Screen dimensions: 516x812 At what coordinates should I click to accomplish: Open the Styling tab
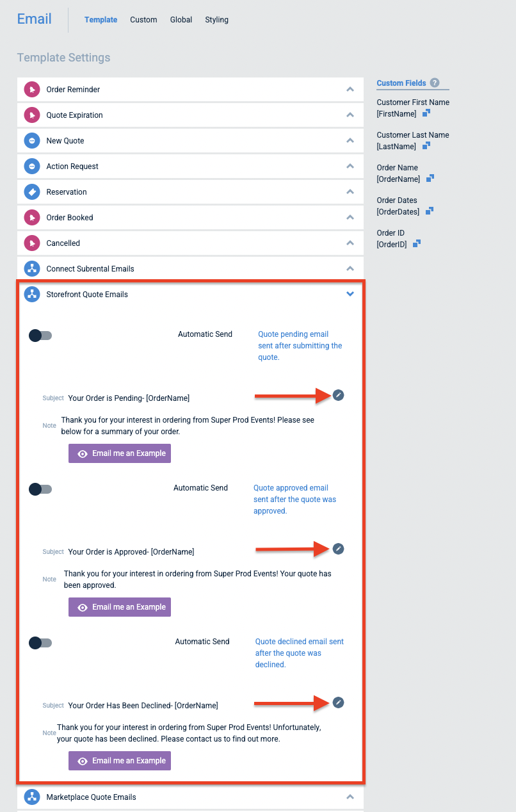point(216,19)
